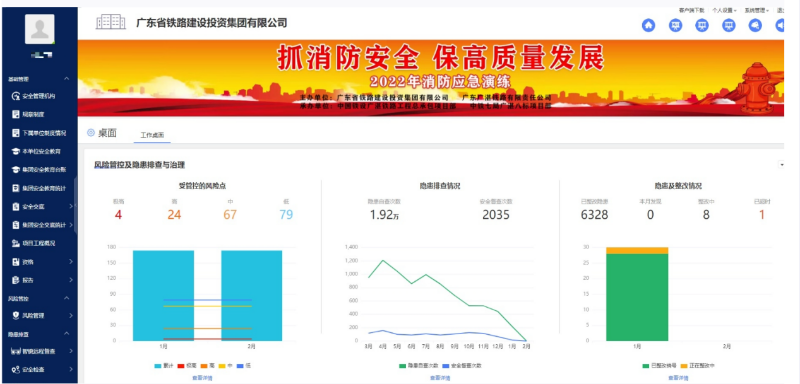Open 风险管理 shield icon in sidebar

[x=39, y=316]
